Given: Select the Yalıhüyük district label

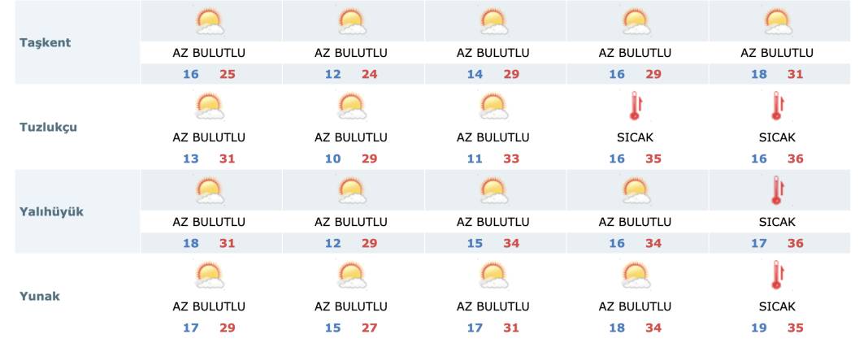Looking at the screenshot, I should [x=52, y=211].
